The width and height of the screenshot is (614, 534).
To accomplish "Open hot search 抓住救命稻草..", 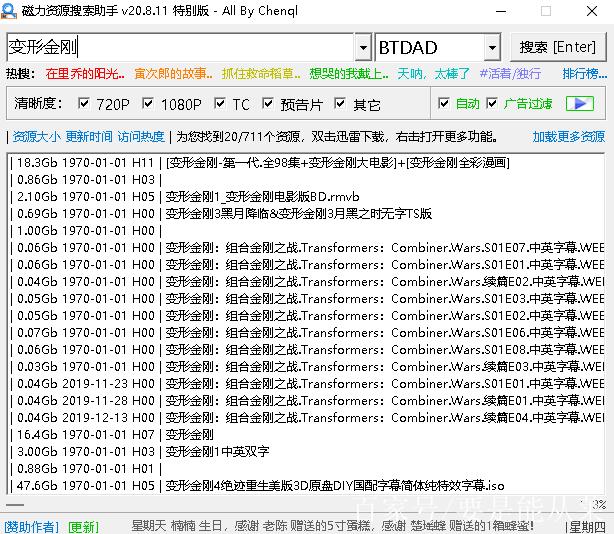I will click(261, 74).
